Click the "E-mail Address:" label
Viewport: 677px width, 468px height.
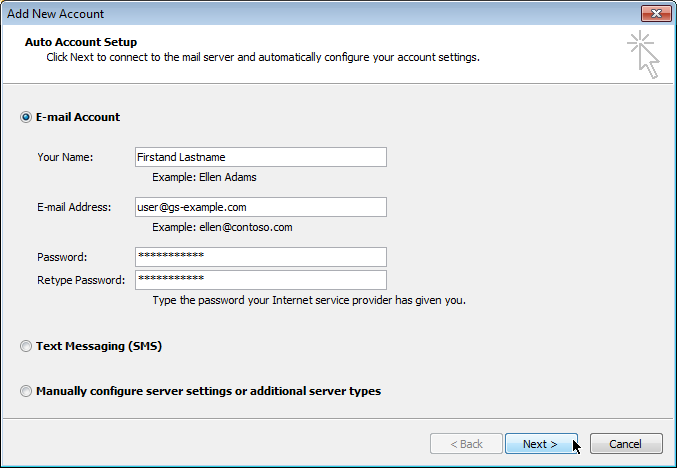point(73,207)
